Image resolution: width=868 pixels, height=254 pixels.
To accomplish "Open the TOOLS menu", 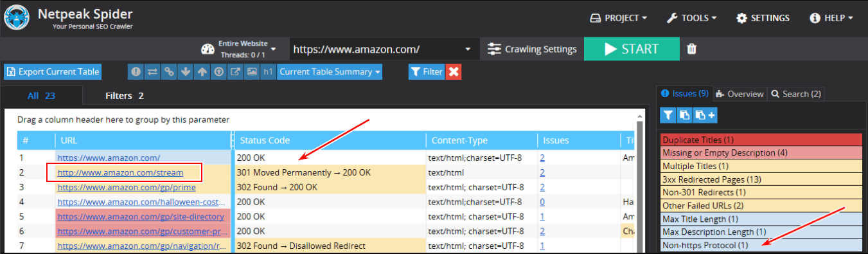I will point(691,18).
